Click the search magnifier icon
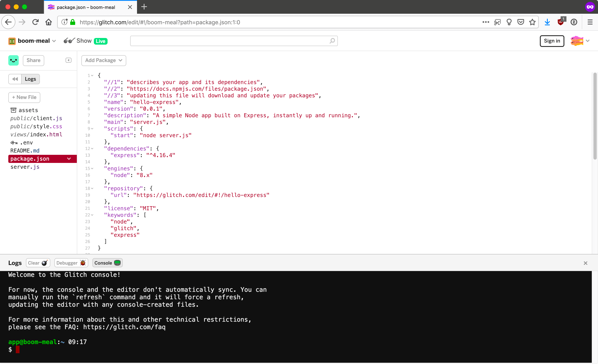 tap(332, 41)
